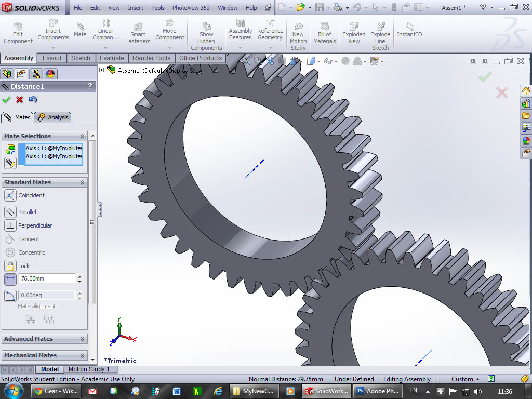The image size is (532, 399).
Task: Select the Move Component tool
Action: (x=170, y=30)
